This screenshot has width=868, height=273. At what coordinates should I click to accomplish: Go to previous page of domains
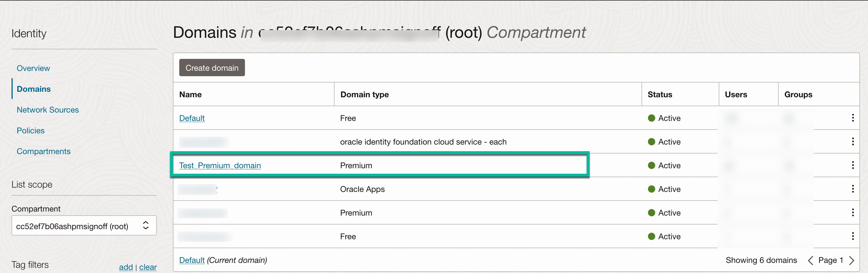[810, 260]
